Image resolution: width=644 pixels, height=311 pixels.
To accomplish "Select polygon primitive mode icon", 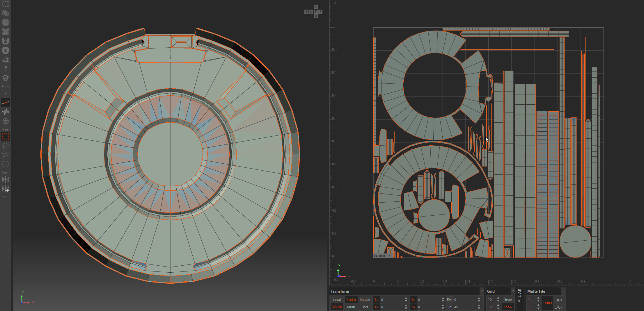I will [x=6, y=112].
